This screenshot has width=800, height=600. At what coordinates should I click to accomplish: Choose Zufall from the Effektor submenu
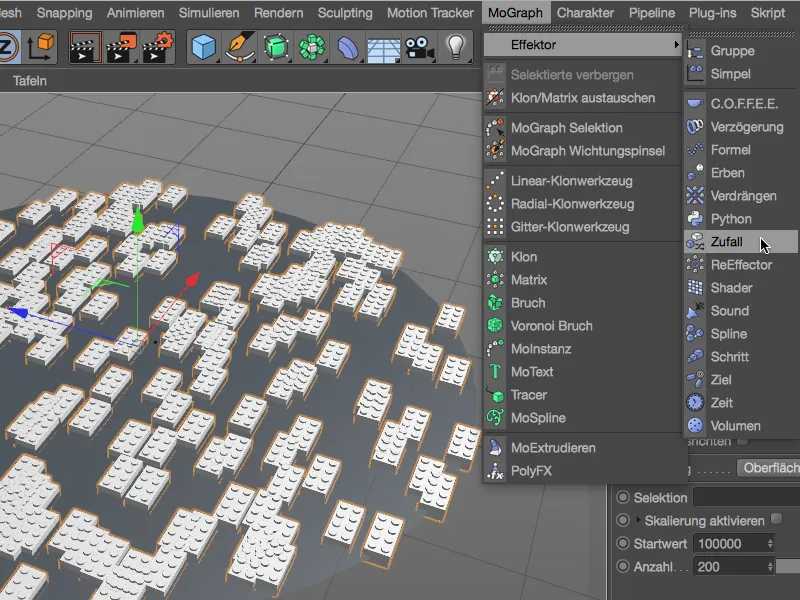pyautogui.click(x=725, y=240)
